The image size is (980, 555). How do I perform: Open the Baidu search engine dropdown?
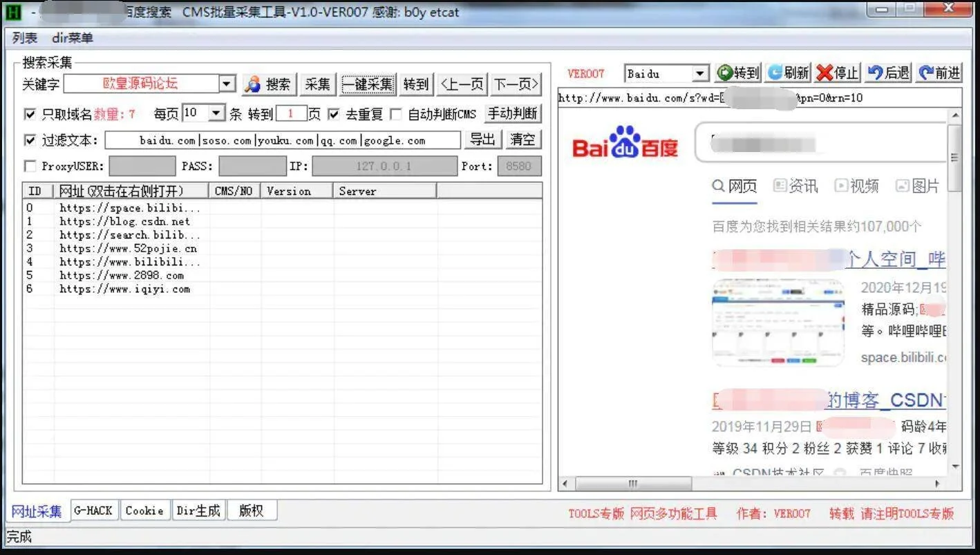click(x=700, y=73)
